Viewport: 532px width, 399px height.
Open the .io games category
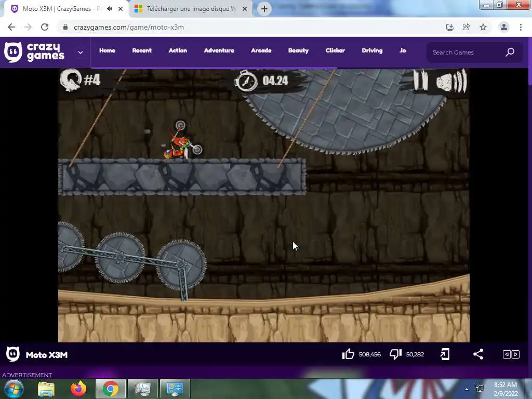click(x=403, y=50)
